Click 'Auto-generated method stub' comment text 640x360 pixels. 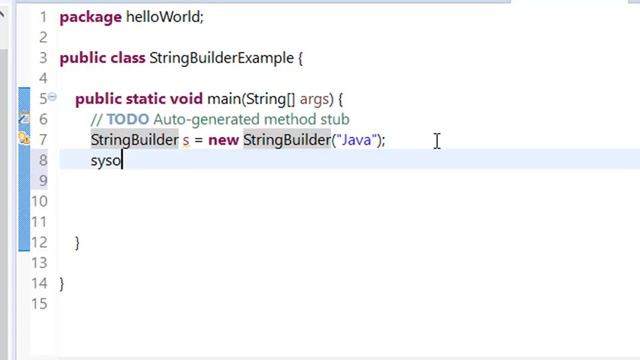tap(251, 120)
